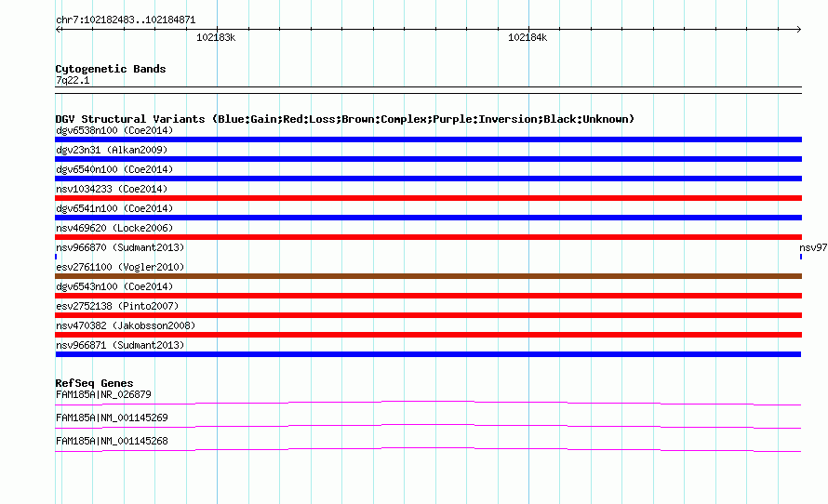
Task: Click the 7q22.1 band label
Action: pos(73,80)
